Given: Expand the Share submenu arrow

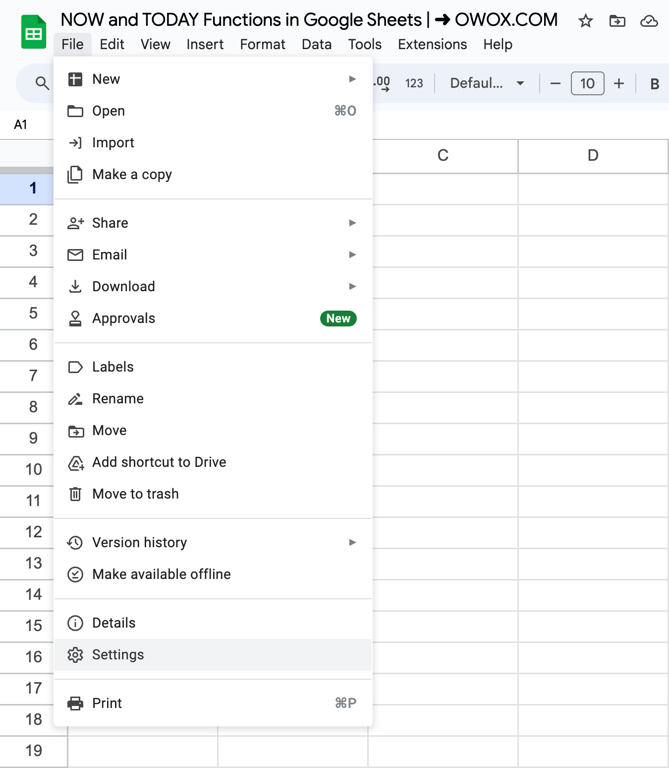Looking at the screenshot, I should pos(352,223).
